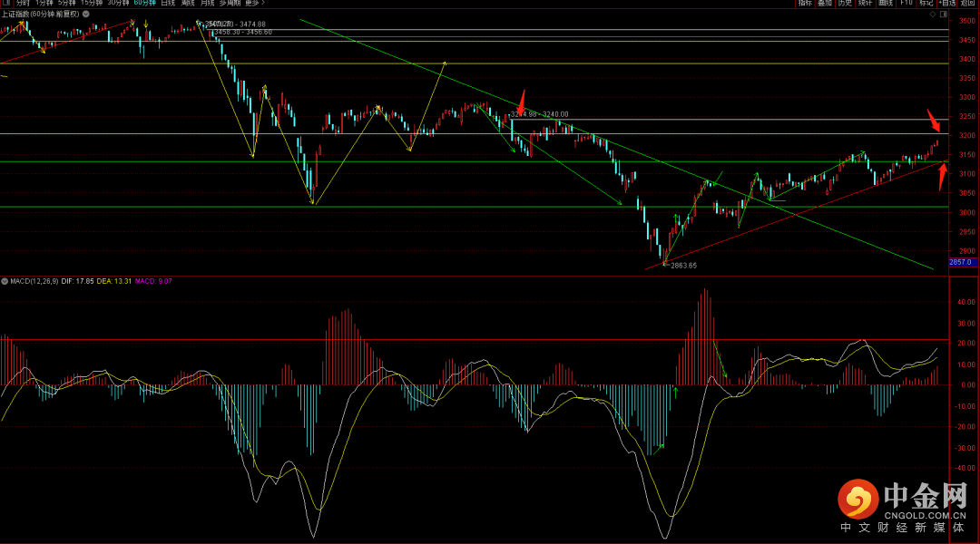Click the diamond icon at chart top right
The width and height of the screenshot is (980, 544).
click(x=932, y=15)
